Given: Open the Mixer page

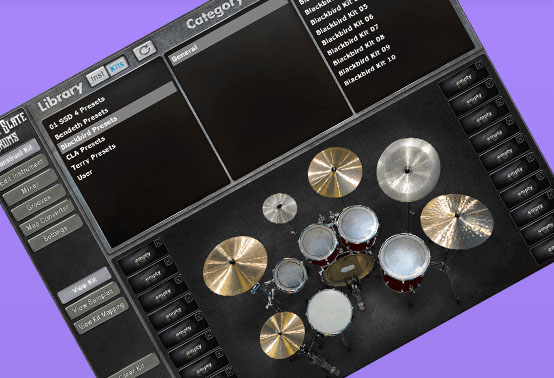Looking at the screenshot, I should tap(30, 188).
